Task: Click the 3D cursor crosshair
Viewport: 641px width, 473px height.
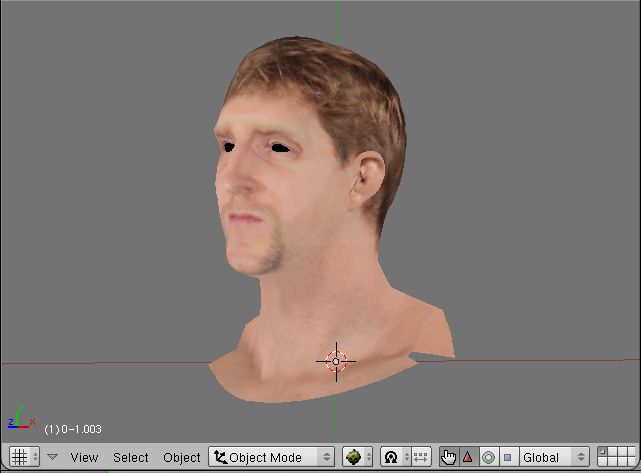Action: point(336,361)
